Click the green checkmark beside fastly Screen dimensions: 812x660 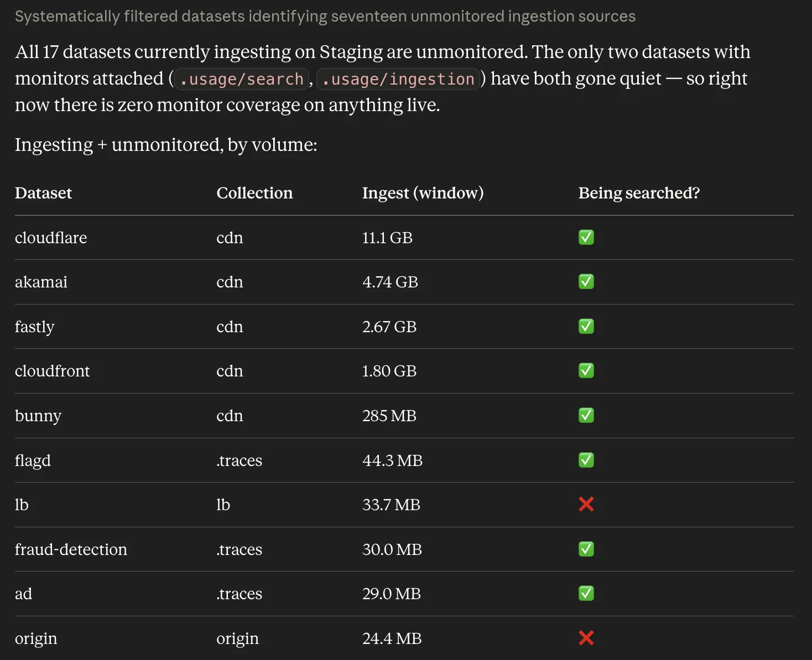tap(586, 327)
